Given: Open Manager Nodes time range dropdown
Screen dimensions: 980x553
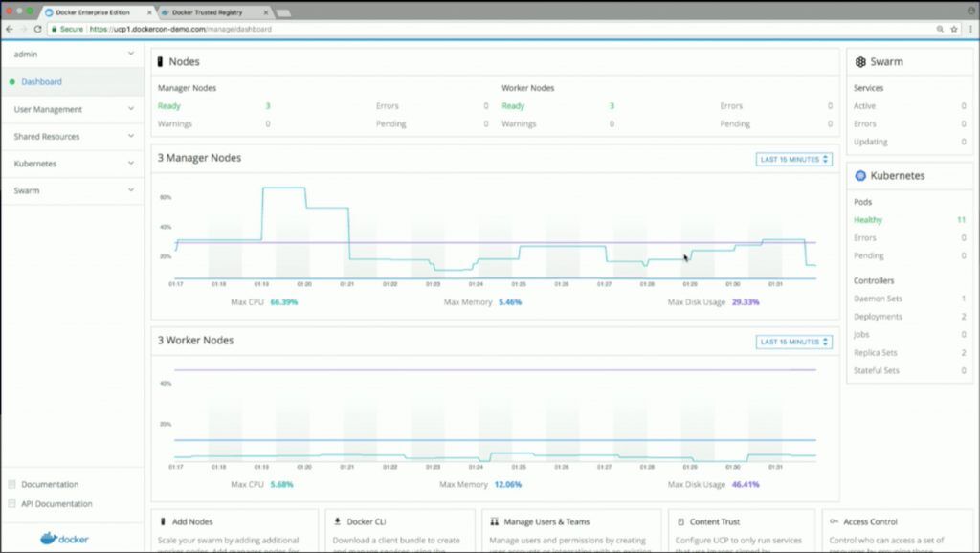Looking at the screenshot, I should click(793, 160).
